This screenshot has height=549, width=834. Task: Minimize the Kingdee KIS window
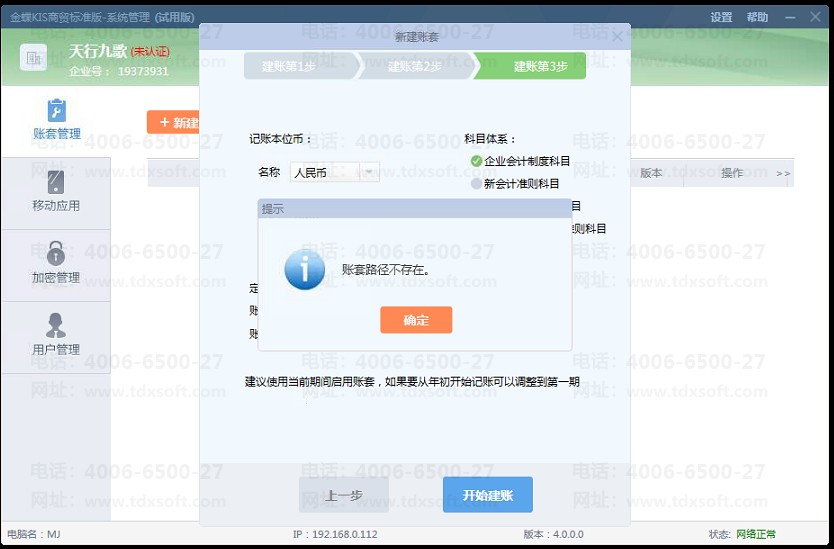790,18
